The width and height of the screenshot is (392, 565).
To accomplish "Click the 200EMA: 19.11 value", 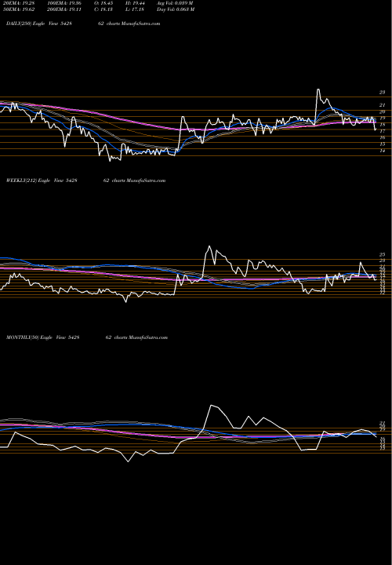I will 63,9.
